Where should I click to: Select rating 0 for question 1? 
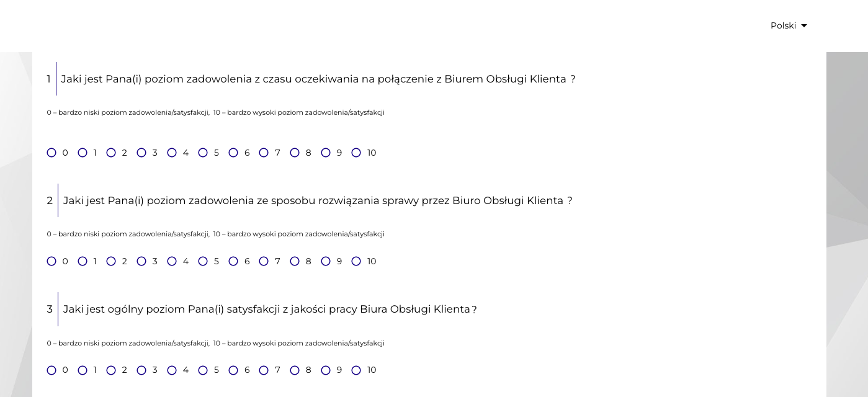[51, 153]
